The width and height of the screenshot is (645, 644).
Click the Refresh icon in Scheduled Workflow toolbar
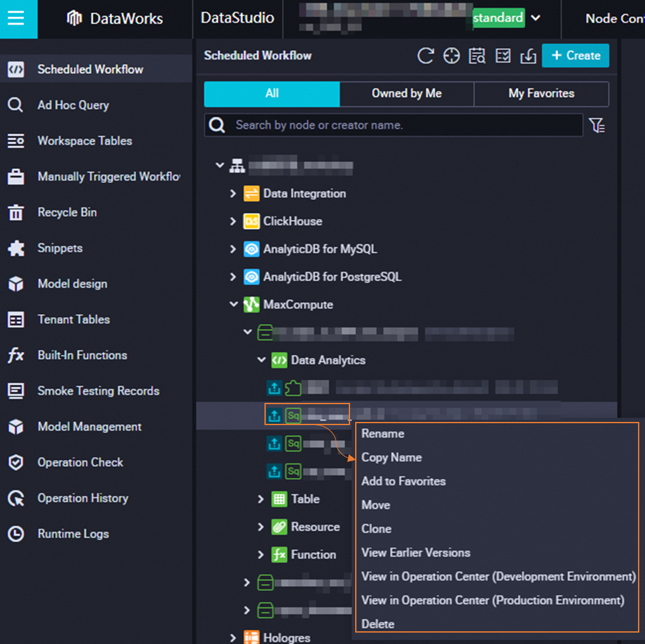[x=426, y=56]
